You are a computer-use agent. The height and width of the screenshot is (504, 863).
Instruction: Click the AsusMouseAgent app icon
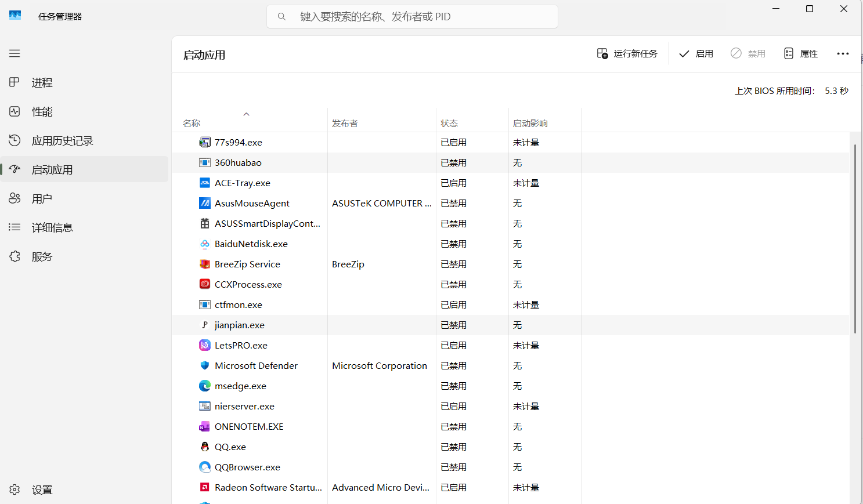(x=205, y=203)
